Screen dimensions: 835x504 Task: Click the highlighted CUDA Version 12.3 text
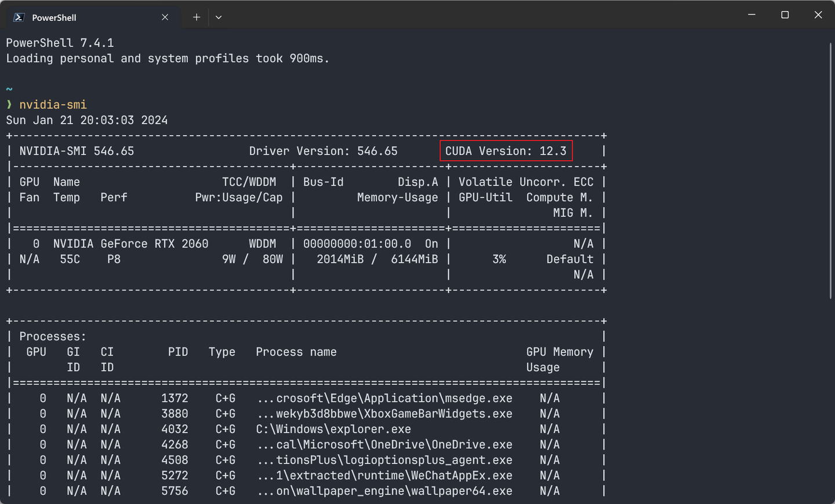[x=506, y=151]
